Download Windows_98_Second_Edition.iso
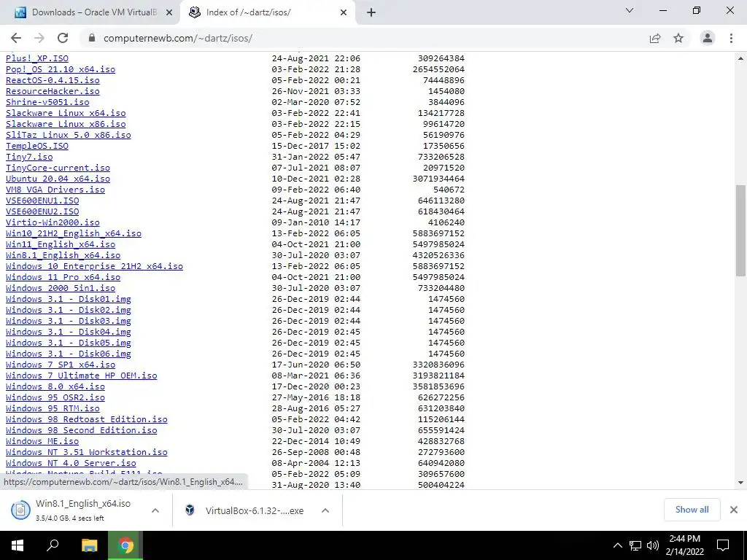 tap(82, 430)
